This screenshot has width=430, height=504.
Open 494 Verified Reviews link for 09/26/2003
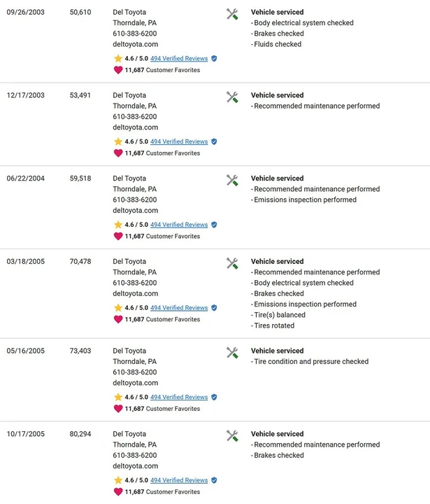tap(179, 59)
